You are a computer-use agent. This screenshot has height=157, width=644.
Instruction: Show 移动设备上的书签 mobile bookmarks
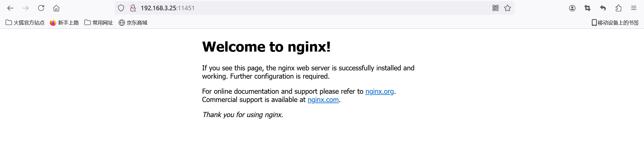(x=615, y=23)
